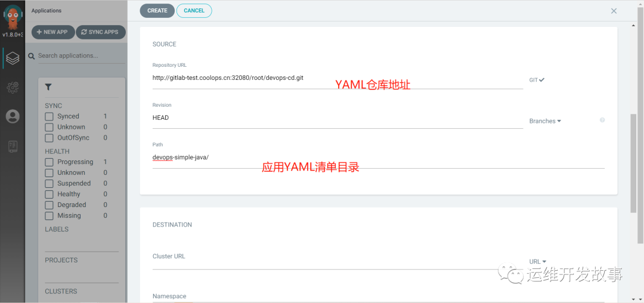Click the Revision HEAD input field

coord(338,119)
